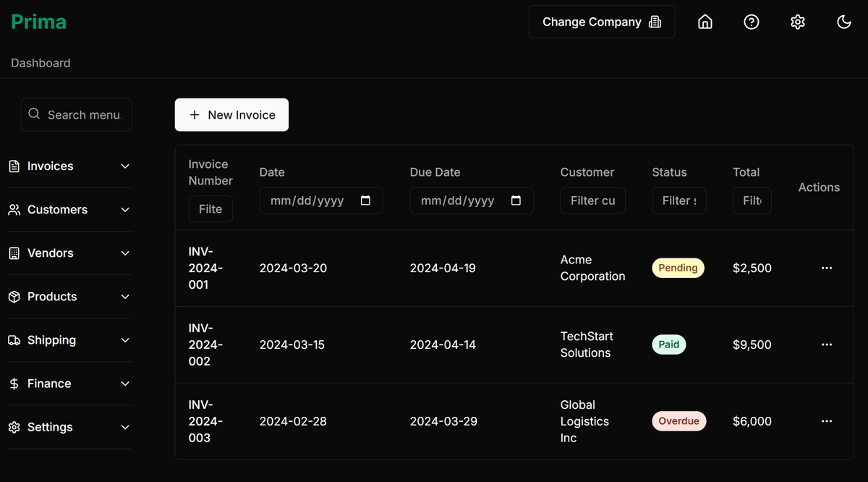
Task: Select the Shipping menu label
Action: coord(51,340)
